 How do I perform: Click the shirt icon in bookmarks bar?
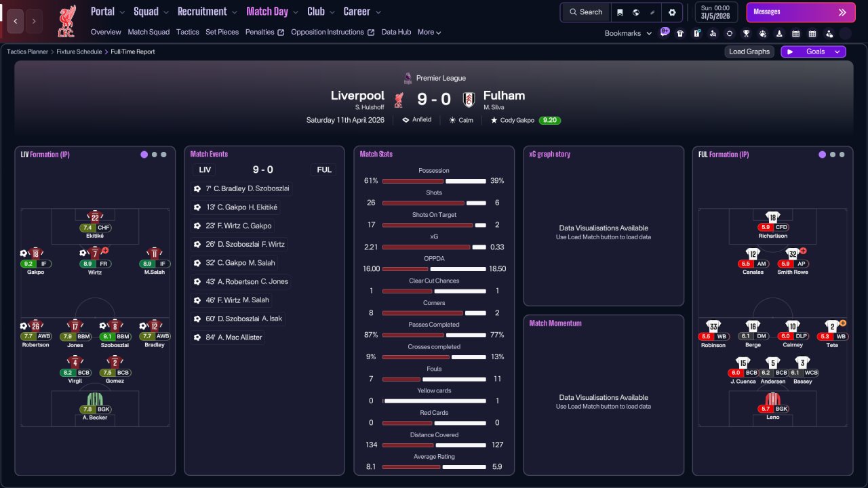coord(680,33)
